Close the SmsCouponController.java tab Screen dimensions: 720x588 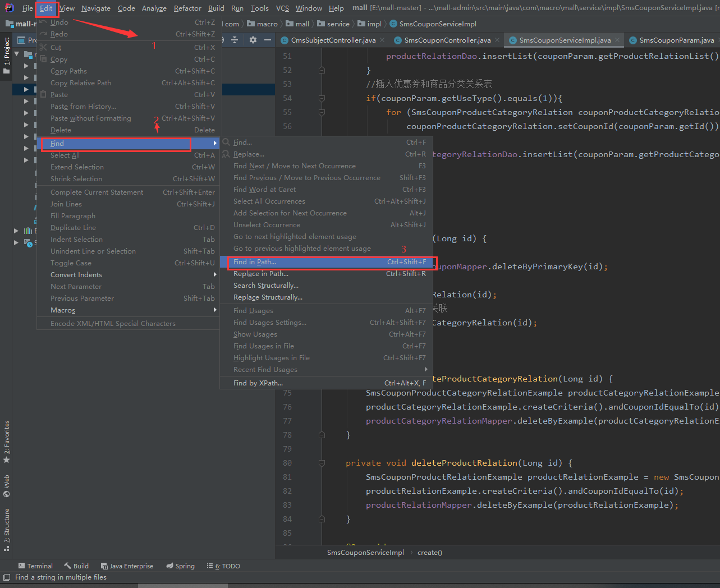click(497, 40)
